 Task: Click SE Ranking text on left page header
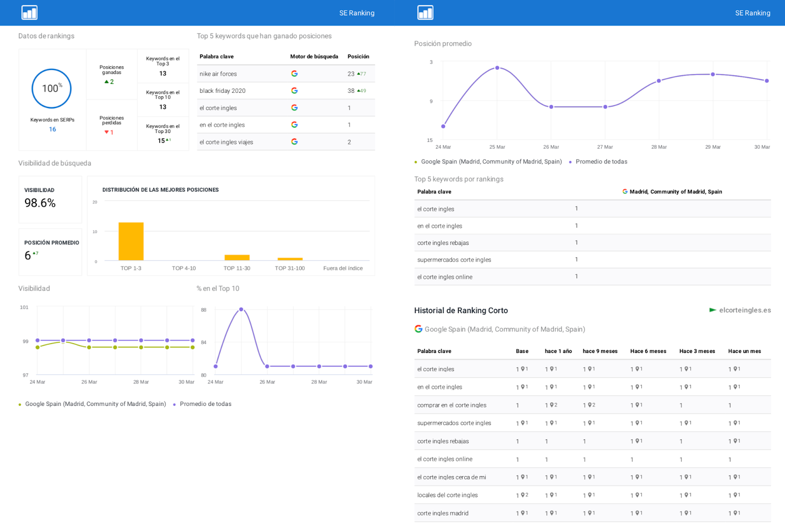[357, 13]
